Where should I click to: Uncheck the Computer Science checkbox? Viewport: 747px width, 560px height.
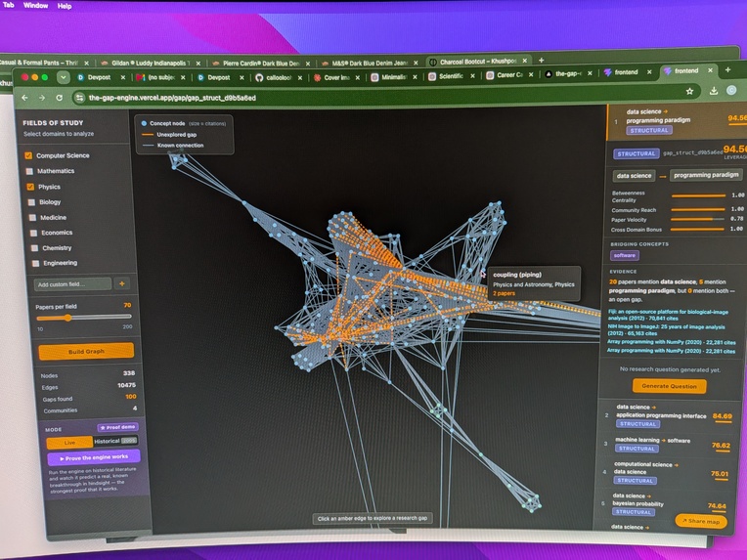[x=28, y=155]
